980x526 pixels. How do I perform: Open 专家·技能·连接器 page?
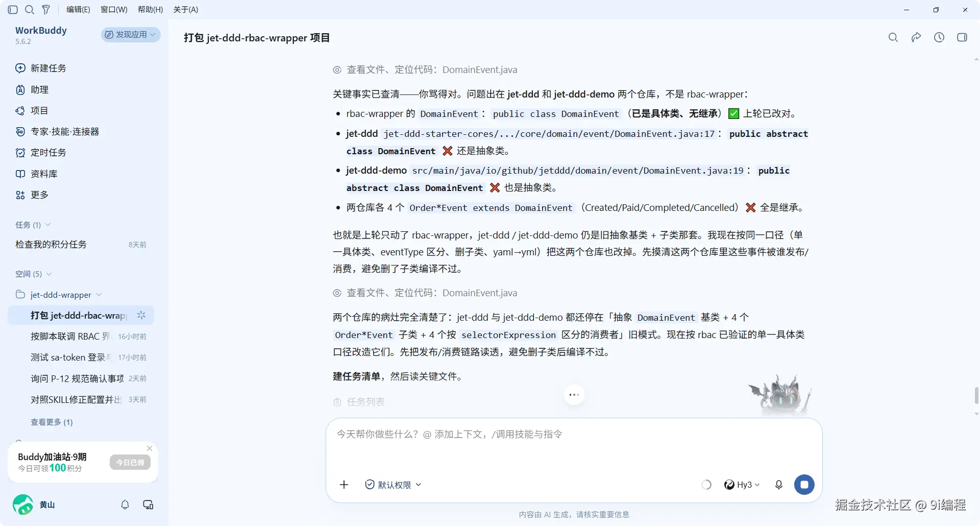[x=58, y=132]
